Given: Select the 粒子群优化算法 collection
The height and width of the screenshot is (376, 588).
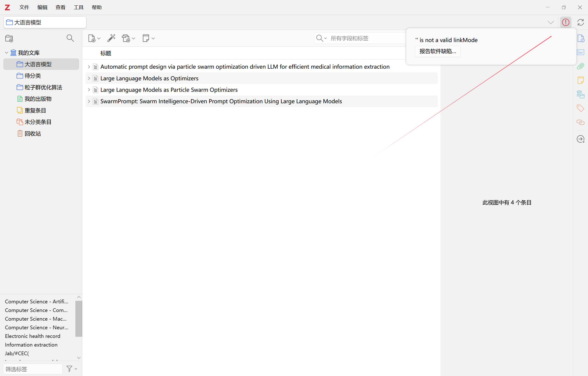Looking at the screenshot, I should (43, 87).
